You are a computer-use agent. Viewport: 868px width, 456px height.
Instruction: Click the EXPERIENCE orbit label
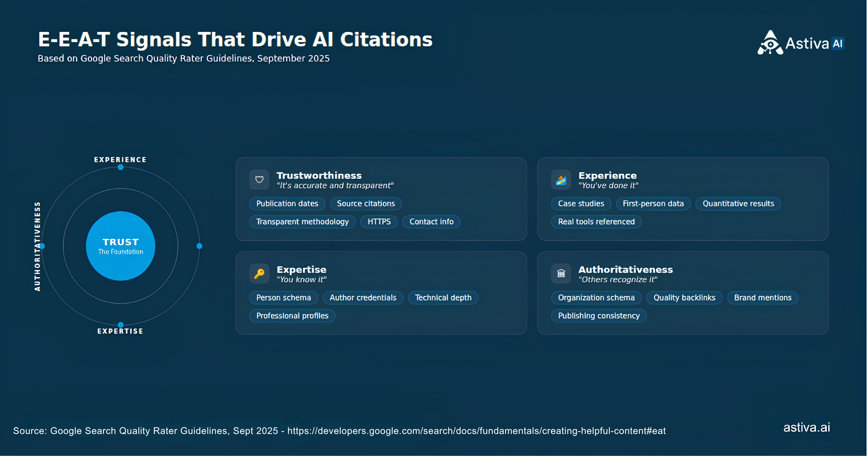click(120, 159)
